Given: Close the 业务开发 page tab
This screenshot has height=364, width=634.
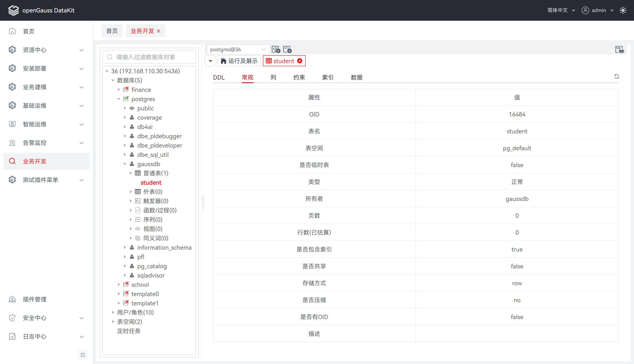Looking at the screenshot, I should coord(158,31).
